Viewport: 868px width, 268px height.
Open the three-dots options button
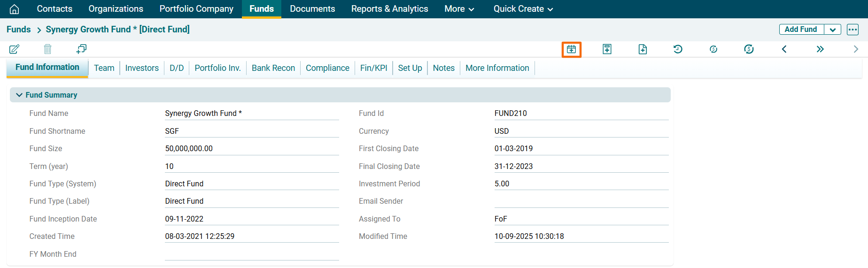852,30
